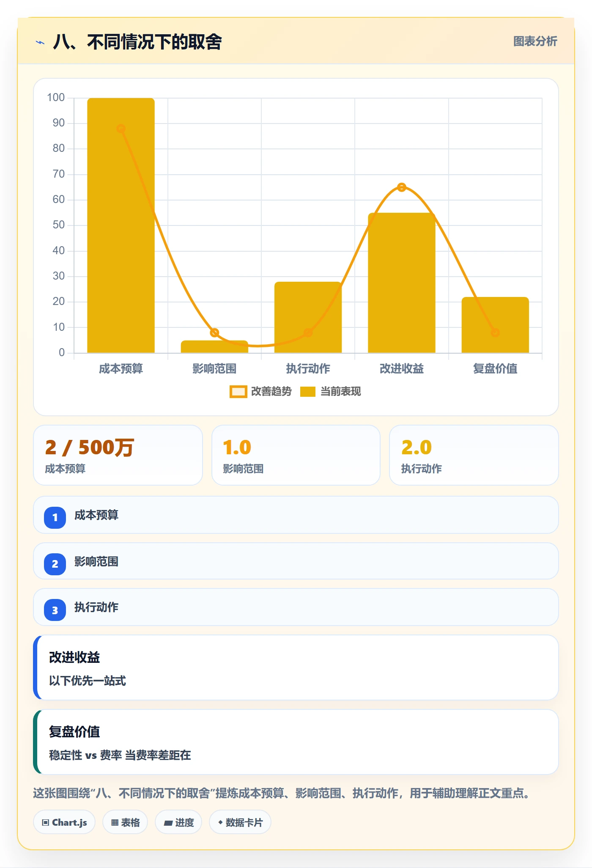Screen dimensions: 592x868
Task: Toggle the 当前表现 legend swatch
Action: (x=307, y=392)
